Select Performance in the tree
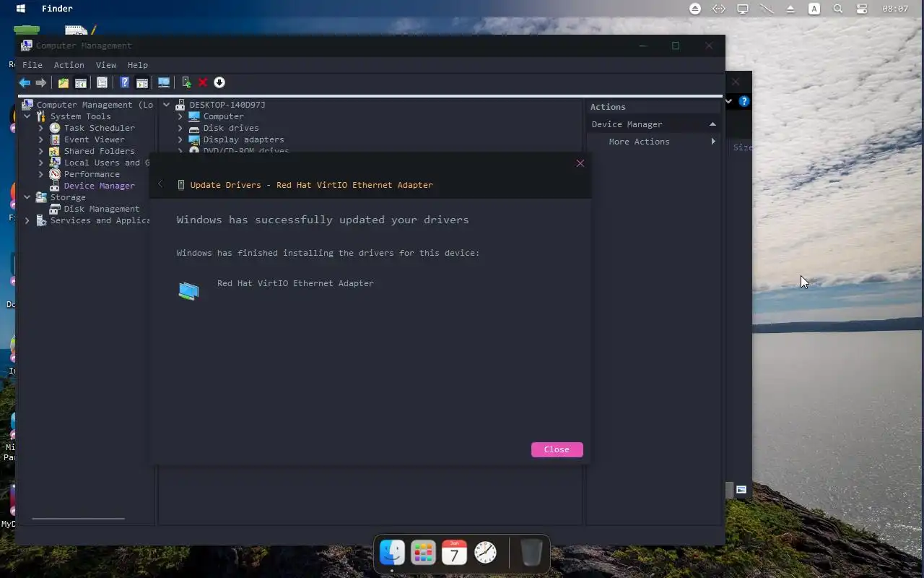Viewport: 924px width, 578px height. pos(92,174)
